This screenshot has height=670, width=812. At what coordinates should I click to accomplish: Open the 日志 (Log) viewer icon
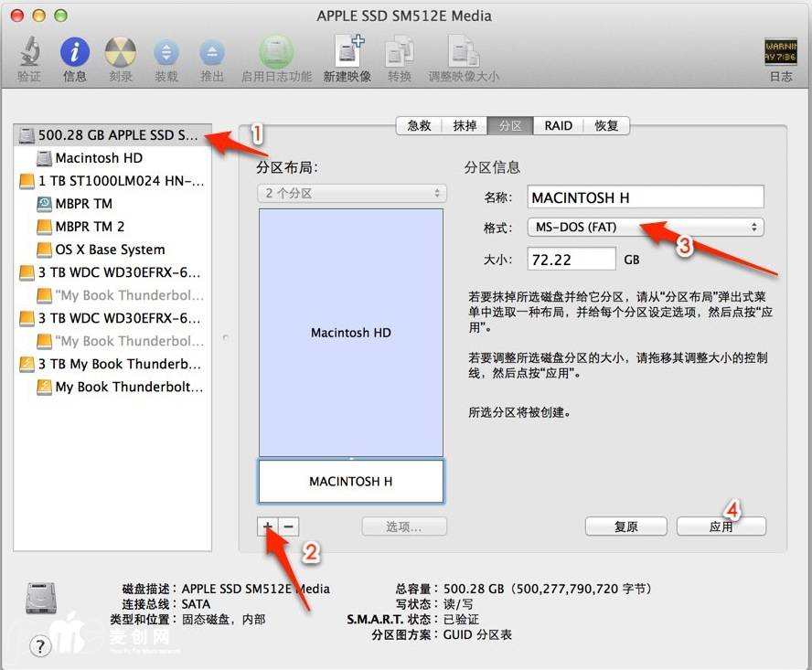[x=781, y=53]
